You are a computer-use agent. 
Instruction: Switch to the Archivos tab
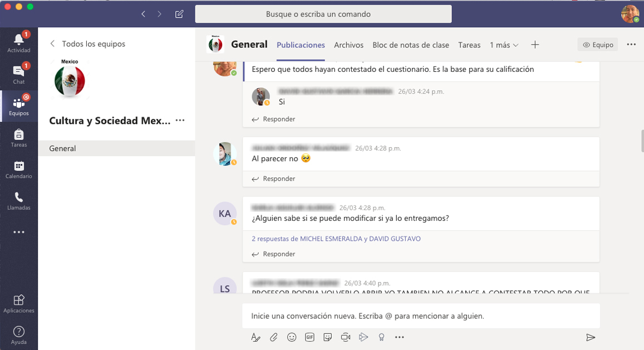[348, 45]
